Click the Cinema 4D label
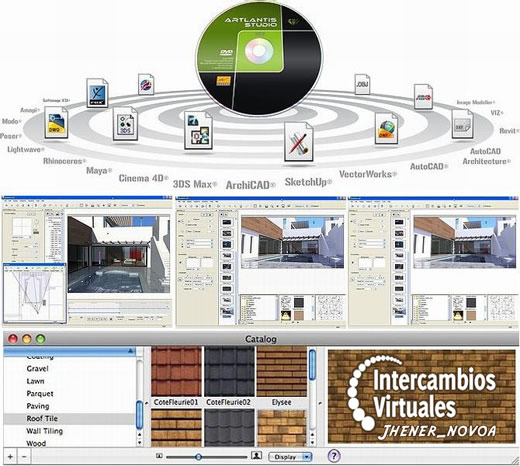This screenshot has height=466, width=520. tap(143, 178)
